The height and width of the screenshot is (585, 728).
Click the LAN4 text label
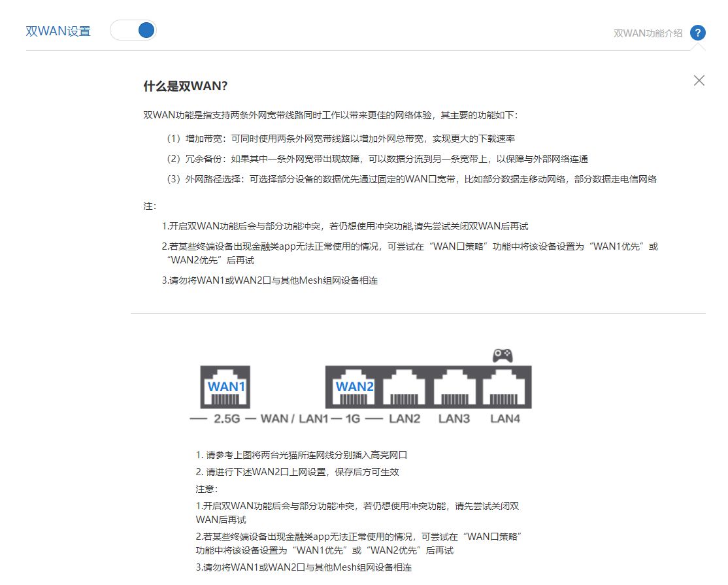[505, 419]
